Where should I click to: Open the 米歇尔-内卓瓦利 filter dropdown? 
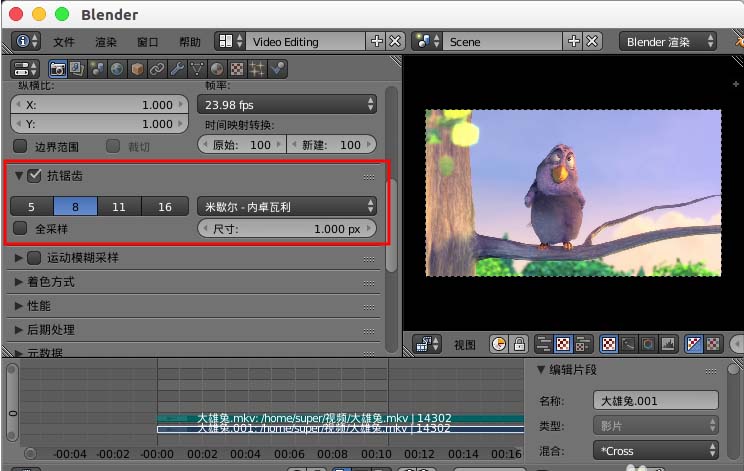[287, 207]
